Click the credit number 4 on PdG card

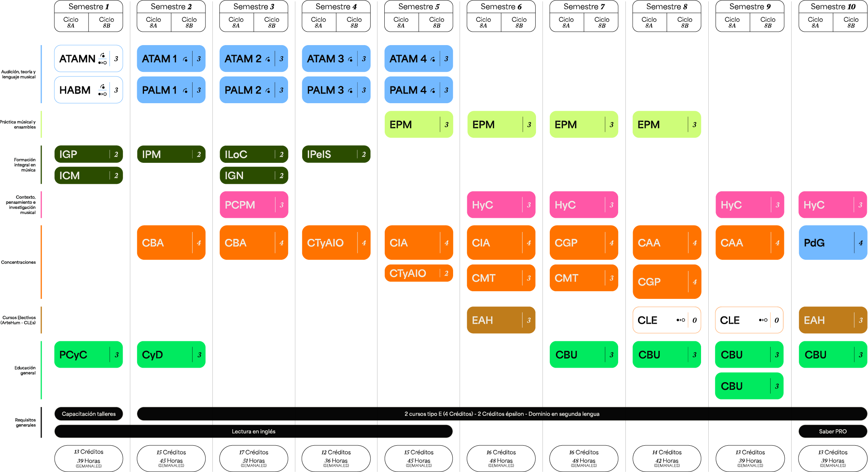pyautogui.click(x=860, y=243)
